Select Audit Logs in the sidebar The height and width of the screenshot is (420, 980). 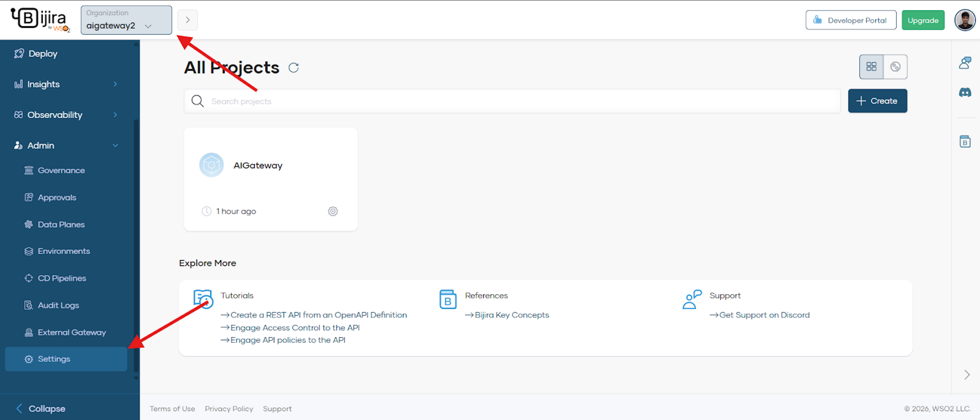click(x=58, y=305)
